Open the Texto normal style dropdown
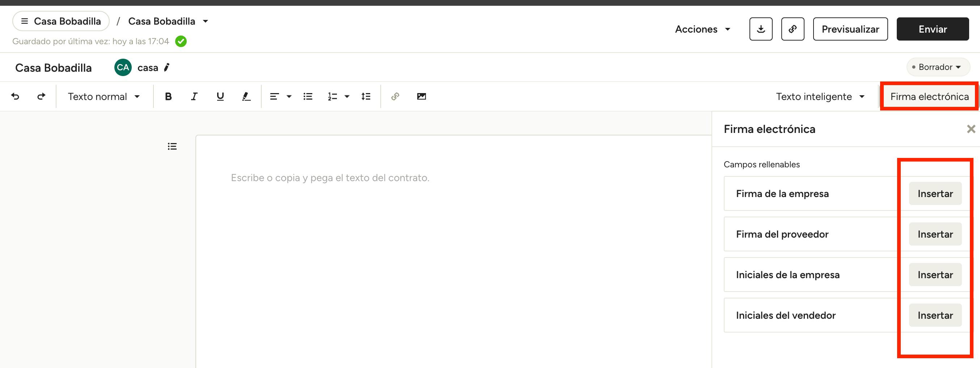 pyautogui.click(x=104, y=96)
